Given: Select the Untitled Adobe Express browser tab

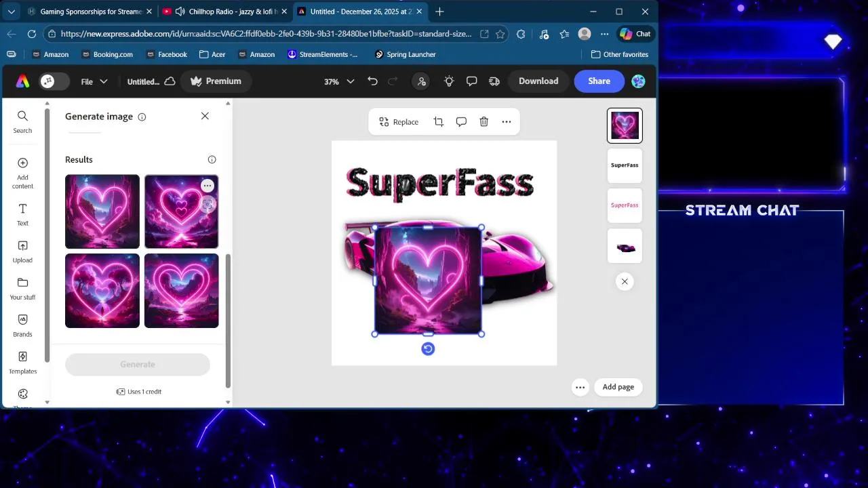Looking at the screenshot, I should pos(361,12).
